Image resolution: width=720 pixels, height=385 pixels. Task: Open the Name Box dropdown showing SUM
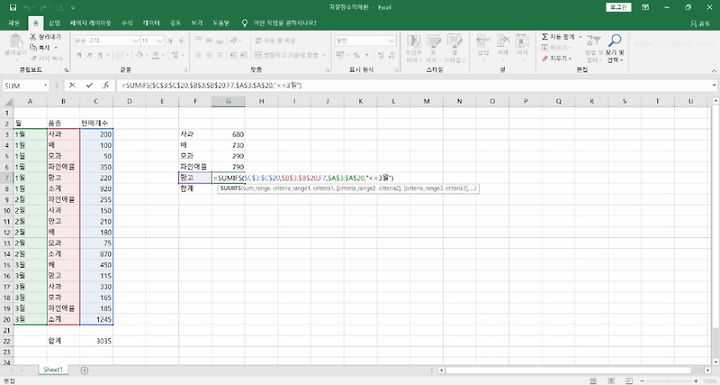tap(45, 85)
